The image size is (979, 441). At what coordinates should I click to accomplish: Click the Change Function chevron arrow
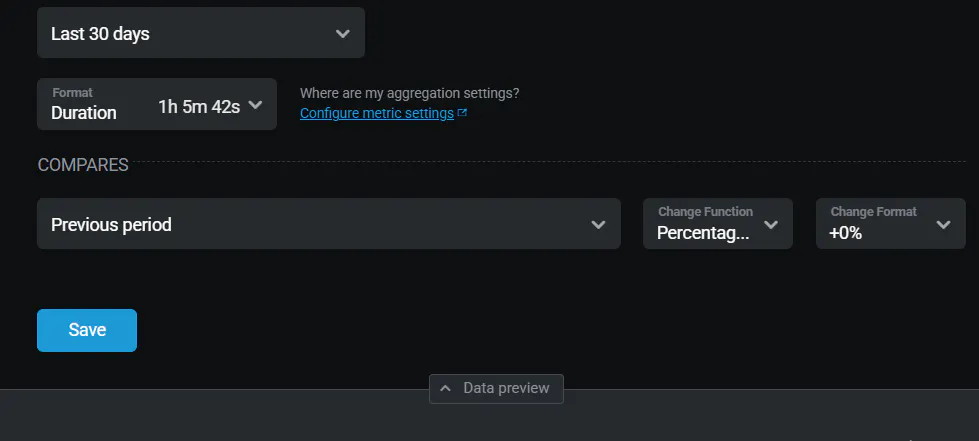tap(771, 225)
